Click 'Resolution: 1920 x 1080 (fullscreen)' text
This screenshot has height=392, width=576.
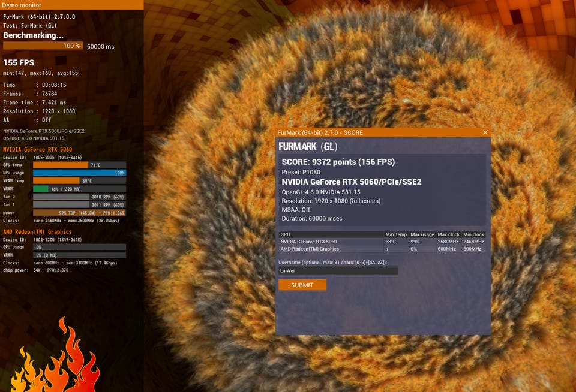331,201
